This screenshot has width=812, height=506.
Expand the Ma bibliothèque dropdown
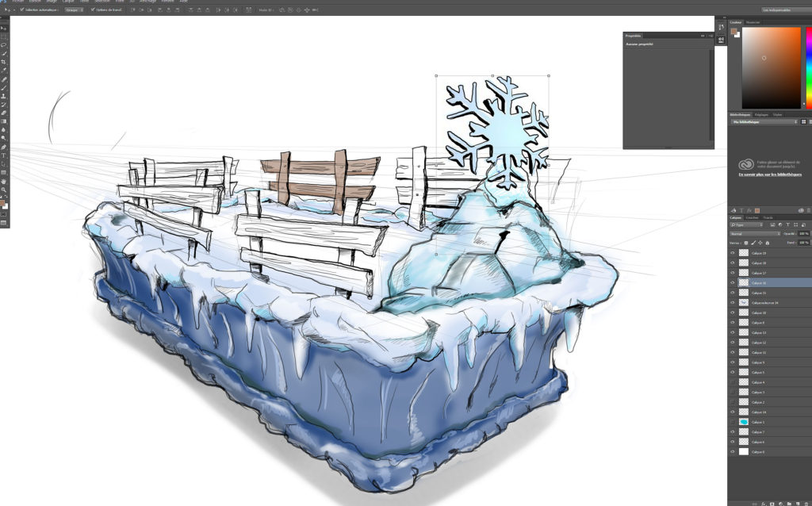pyautogui.click(x=764, y=122)
